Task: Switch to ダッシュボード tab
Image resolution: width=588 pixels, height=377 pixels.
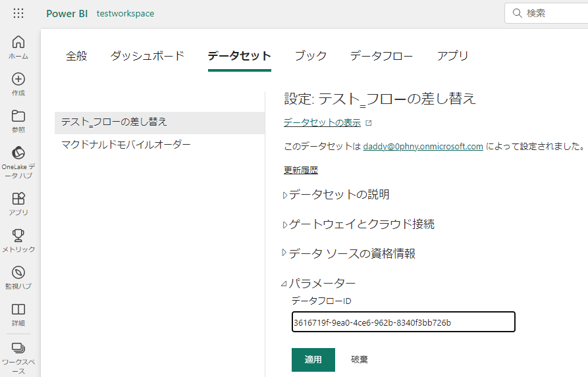Action: (x=147, y=56)
